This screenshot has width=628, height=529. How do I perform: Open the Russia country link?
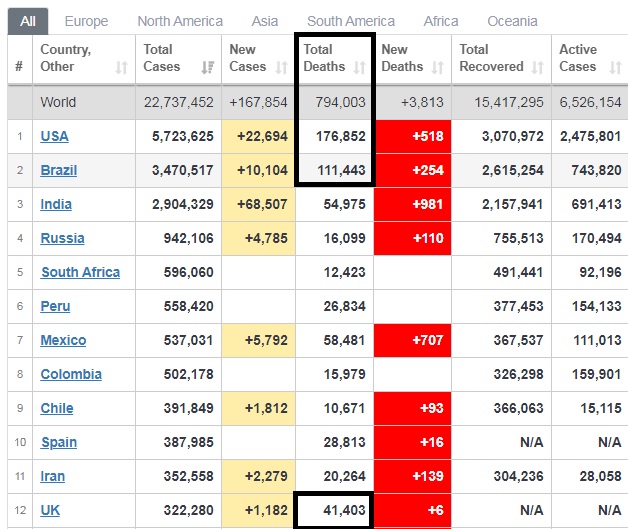pos(62,238)
